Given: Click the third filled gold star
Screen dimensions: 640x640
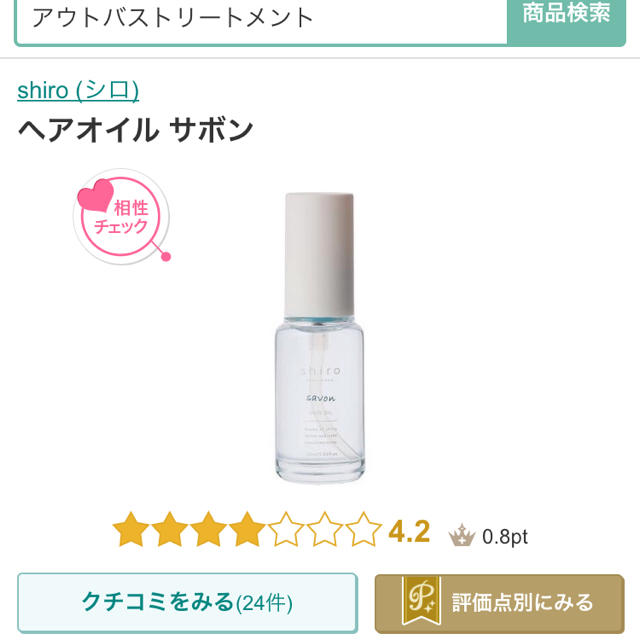Looking at the screenshot, I should 209,530.
